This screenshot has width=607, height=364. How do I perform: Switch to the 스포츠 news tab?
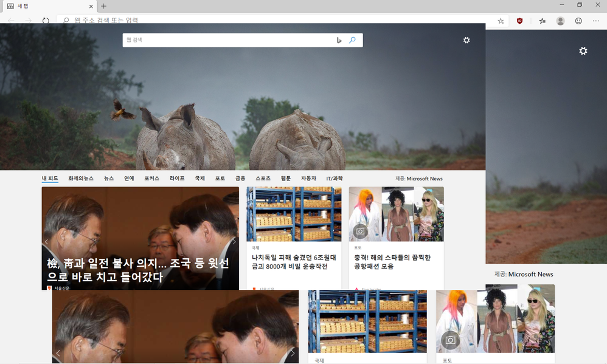[x=263, y=178]
